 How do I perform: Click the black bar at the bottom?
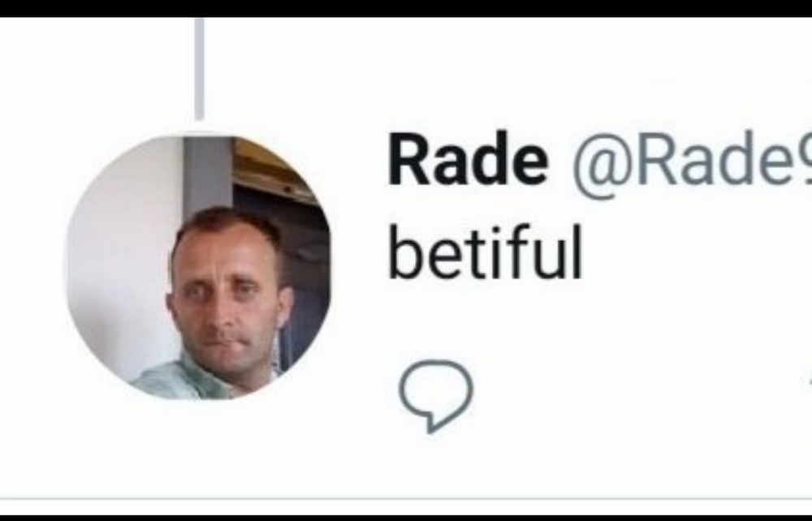(x=406, y=518)
